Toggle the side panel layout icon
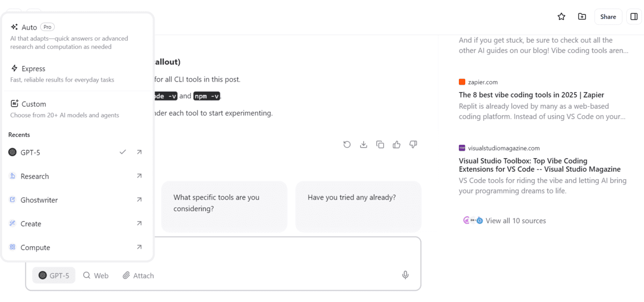Viewport: 644px width, 302px height. 634,17
